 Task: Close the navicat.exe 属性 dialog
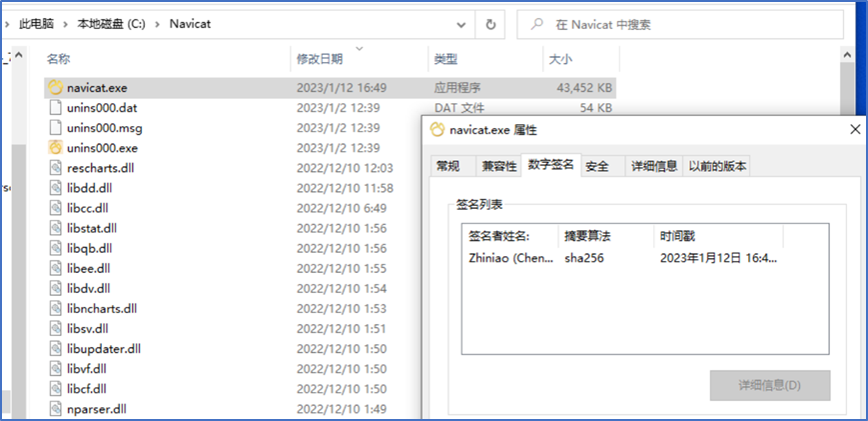855,130
